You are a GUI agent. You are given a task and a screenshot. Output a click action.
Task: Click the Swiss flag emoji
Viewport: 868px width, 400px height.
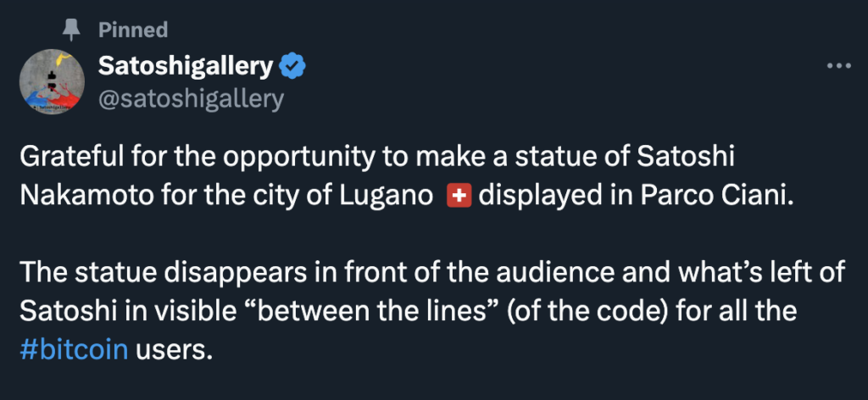click(459, 195)
